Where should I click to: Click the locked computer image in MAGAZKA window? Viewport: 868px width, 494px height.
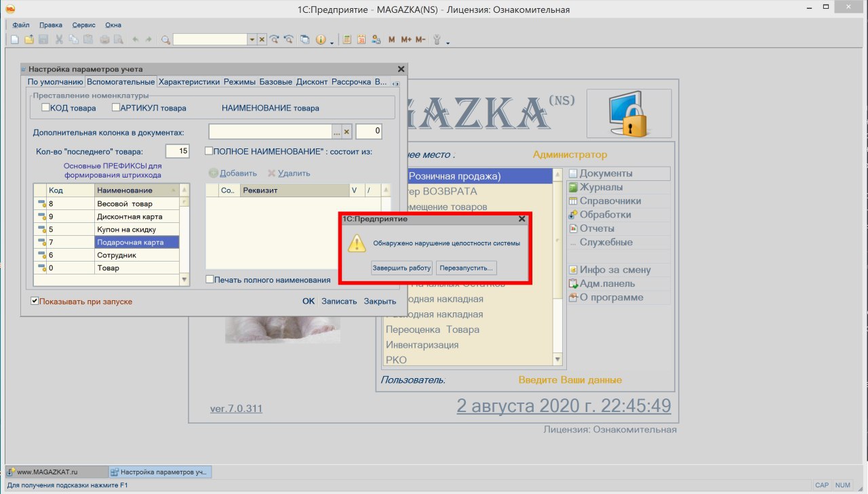[x=629, y=113]
